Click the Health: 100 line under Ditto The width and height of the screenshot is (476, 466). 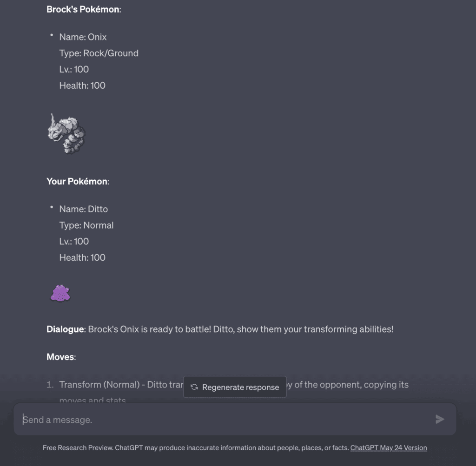coord(82,257)
